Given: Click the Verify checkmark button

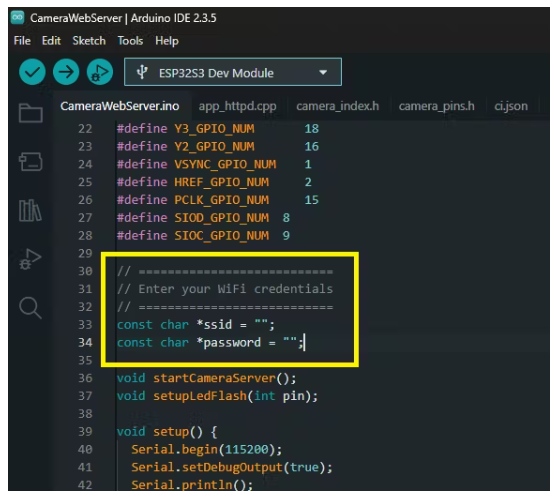Looking at the screenshot, I should [x=32, y=72].
